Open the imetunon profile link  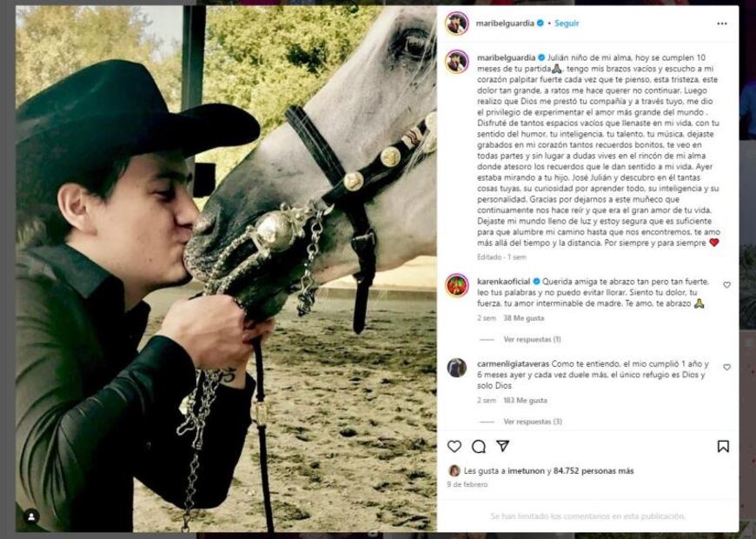[x=530, y=471]
